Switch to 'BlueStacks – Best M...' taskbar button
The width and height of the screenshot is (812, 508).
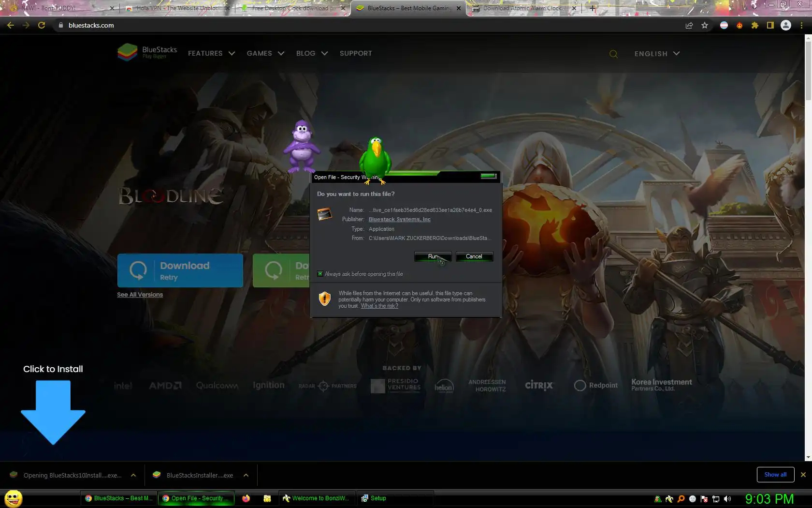pyautogui.click(x=119, y=498)
